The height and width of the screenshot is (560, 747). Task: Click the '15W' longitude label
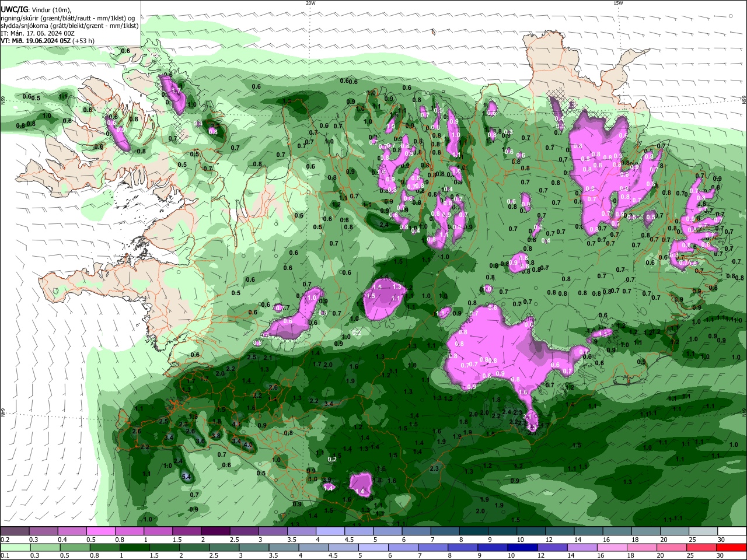[618, 3]
